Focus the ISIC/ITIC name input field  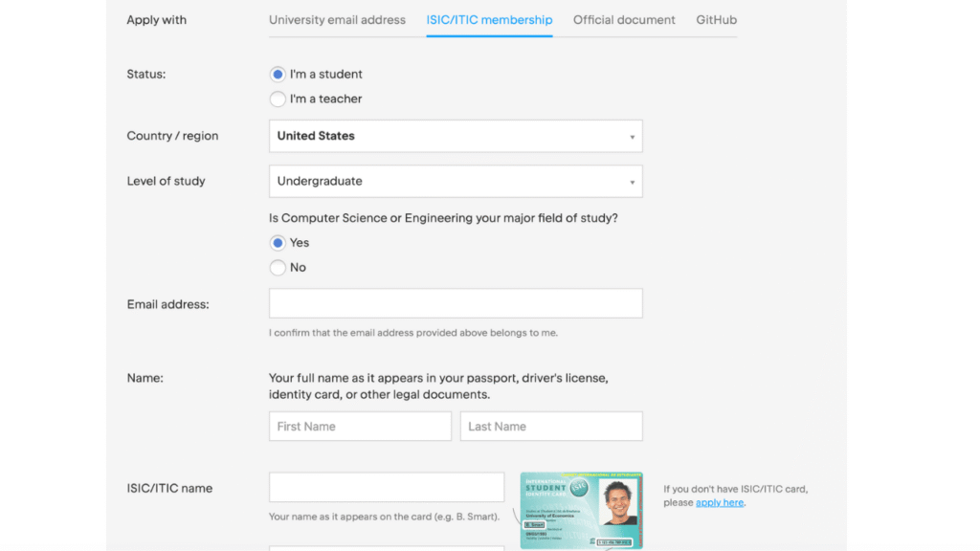coord(387,487)
